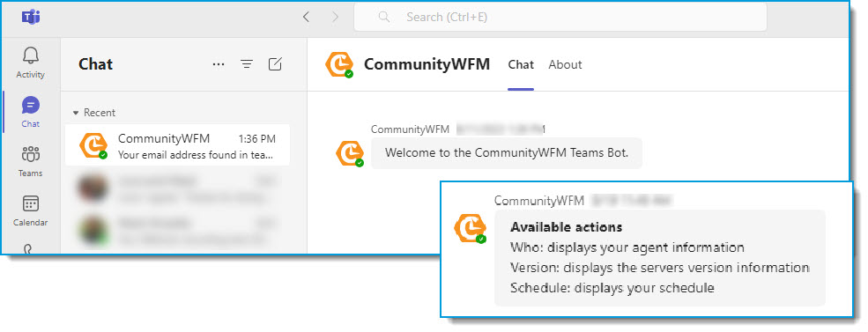Click the CommunityWFM title in chat header
Image resolution: width=868 pixels, height=332 pixels.
coord(427,64)
